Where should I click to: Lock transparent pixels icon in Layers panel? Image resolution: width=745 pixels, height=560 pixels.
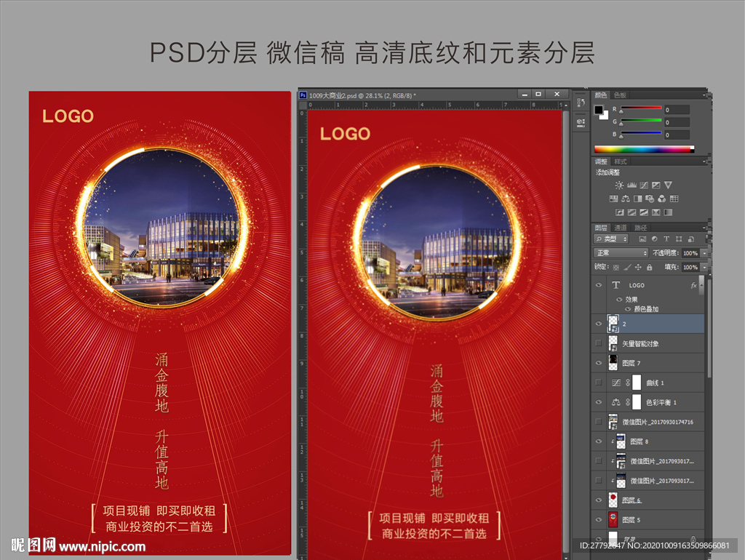pyautogui.click(x=616, y=268)
